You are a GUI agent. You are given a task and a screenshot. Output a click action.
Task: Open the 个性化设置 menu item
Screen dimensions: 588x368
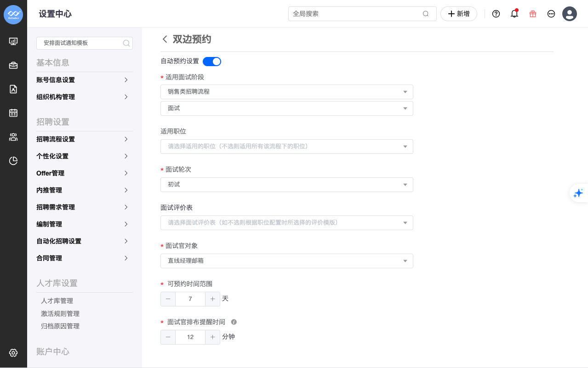[x=85, y=156]
